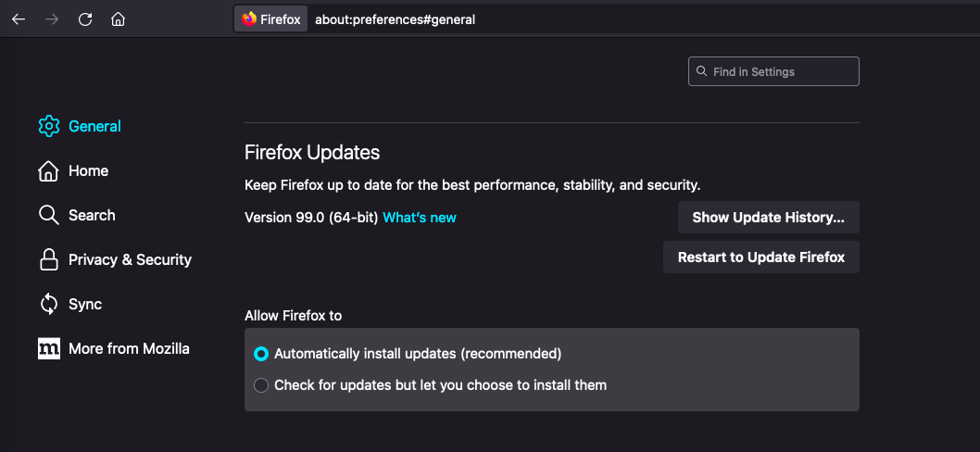Screen dimensions: 980x452
Task: Click the Sync arrows icon
Action: coord(48,304)
